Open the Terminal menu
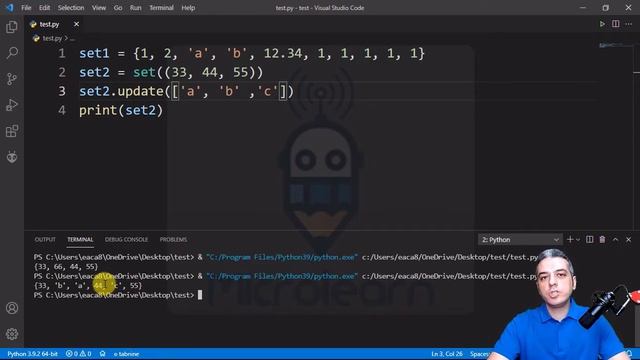The image size is (640, 360). tap(161, 8)
